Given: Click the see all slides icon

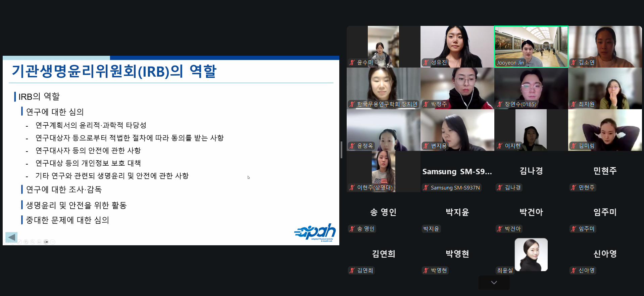Looking at the screenshot, I should pos(26,242).
